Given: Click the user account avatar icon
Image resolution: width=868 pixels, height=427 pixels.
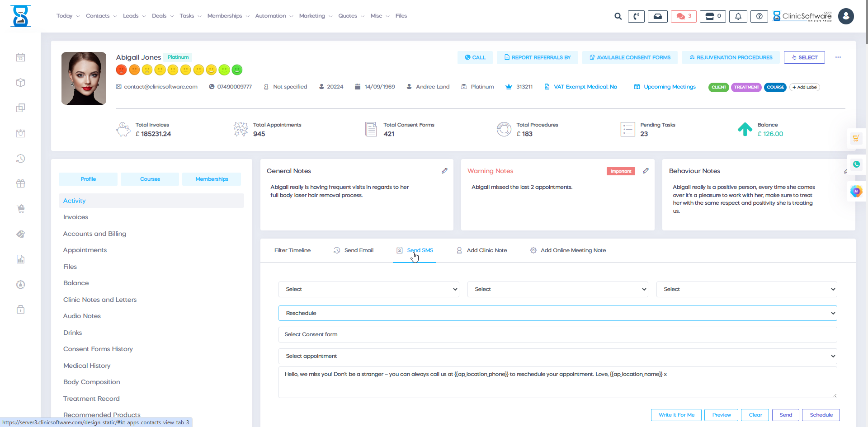Looking at the screenshot, I should click(845, 16).
